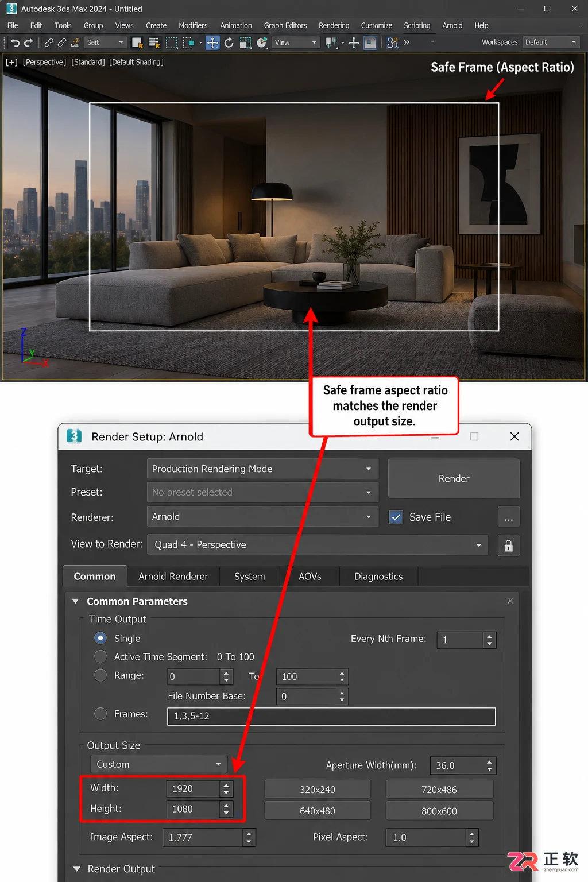Click the Width value field
The image size is (588, 882).
pos(193,788)
